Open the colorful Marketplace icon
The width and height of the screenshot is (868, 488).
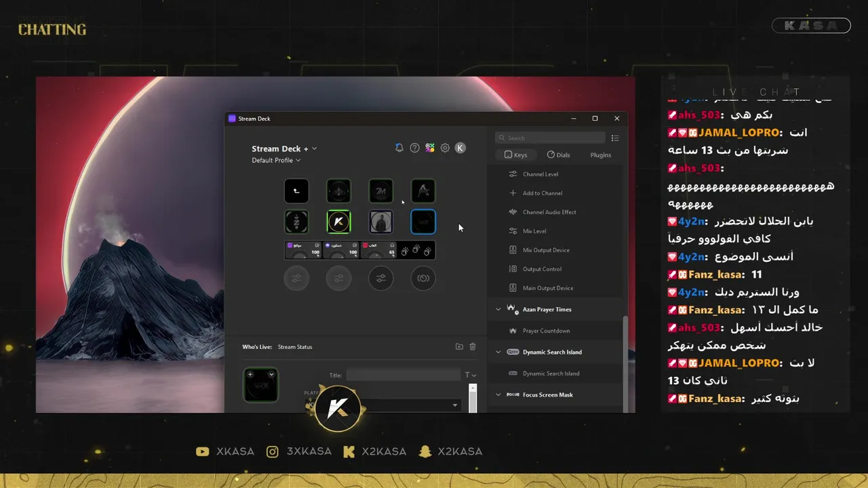(x=430, y=148)
